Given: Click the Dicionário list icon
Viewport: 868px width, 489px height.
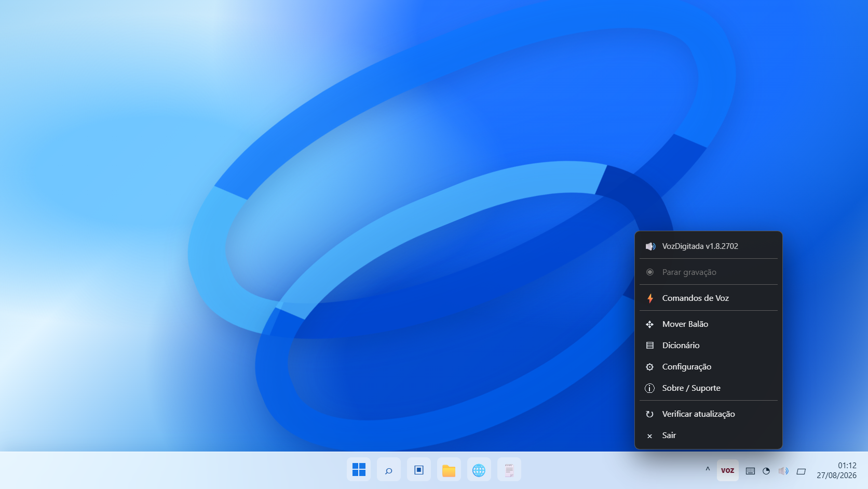Looking at the screenshot, I should click(x=649, y=346).
